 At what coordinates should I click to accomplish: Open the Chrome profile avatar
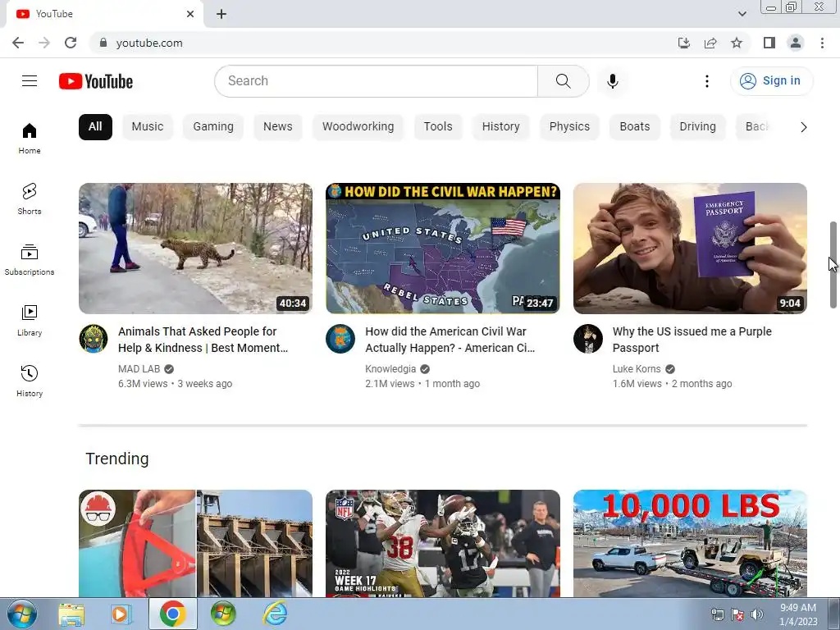click(x=796, y=43)
